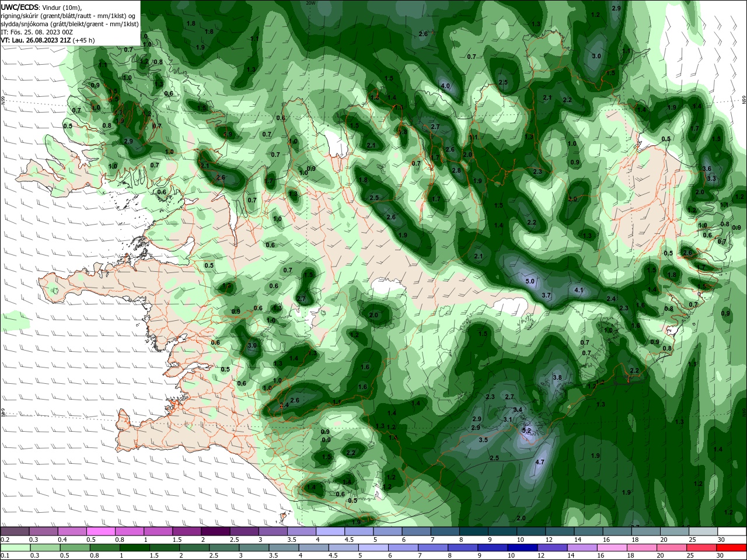The height and width of the screenshot is (560, 747).
Task: Click the 20W longitude label at the map top
Action: pos(310,3)
